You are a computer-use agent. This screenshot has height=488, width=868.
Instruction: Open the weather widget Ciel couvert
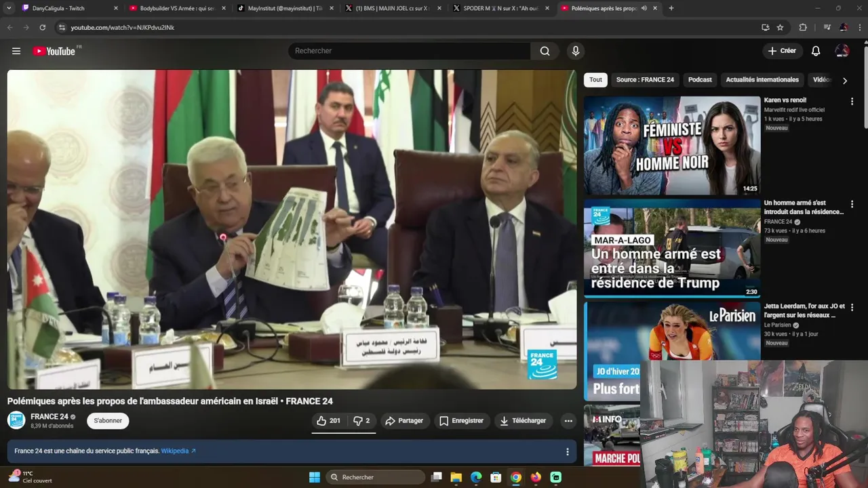coord(31,477)
